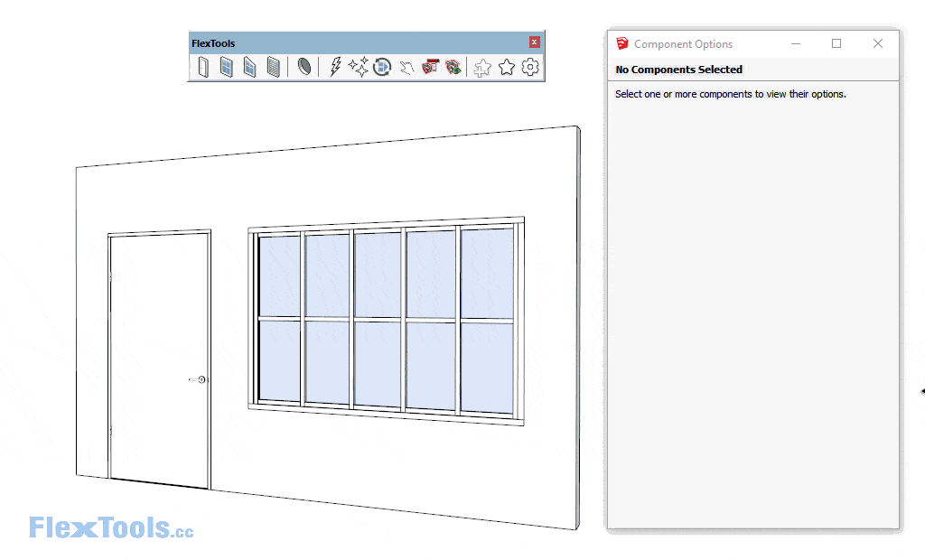Select the FlexDoor tool icon
Viewport: 925px width, 560px height.
[203, 67]
